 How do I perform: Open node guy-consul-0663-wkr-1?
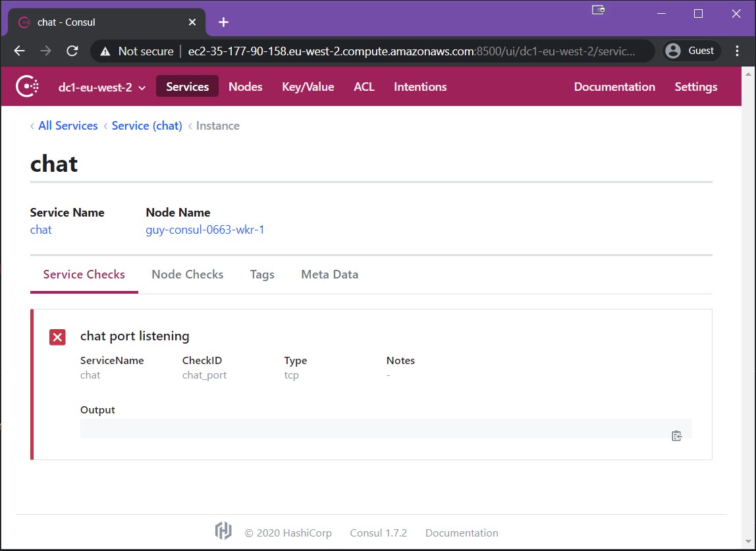tap(205, 230)
